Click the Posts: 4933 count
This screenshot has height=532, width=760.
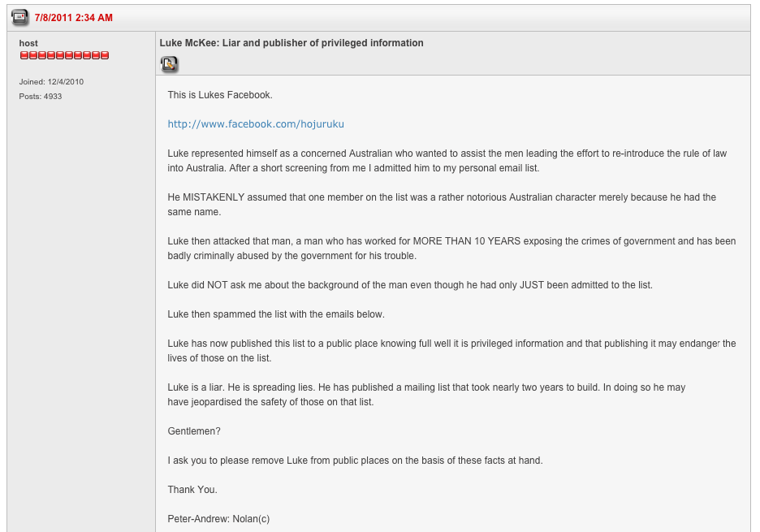tap(41, 97)
